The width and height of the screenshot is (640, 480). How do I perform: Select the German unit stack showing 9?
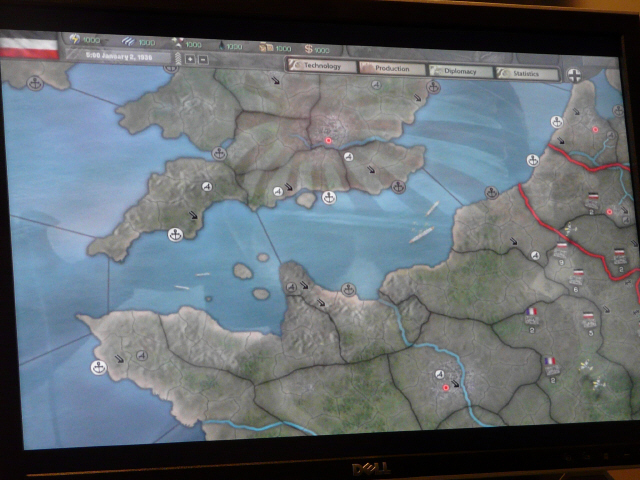562,252
